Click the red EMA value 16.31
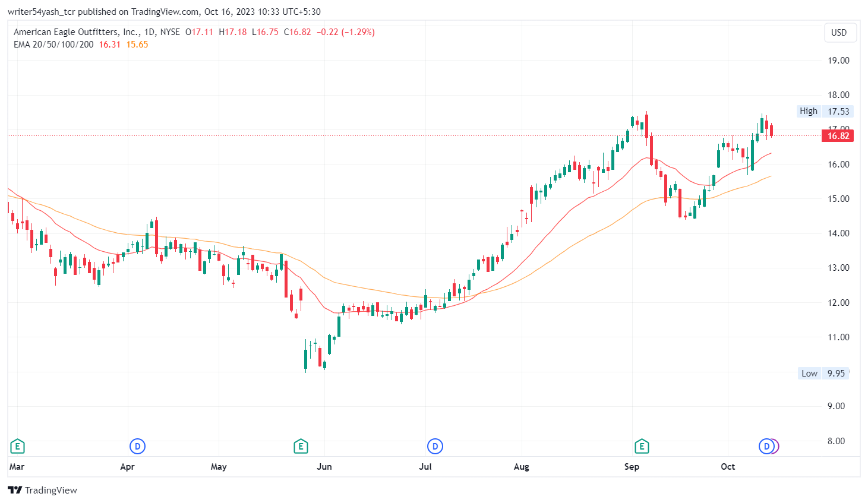This screenshot has height=503, width=868. (109, 45)
